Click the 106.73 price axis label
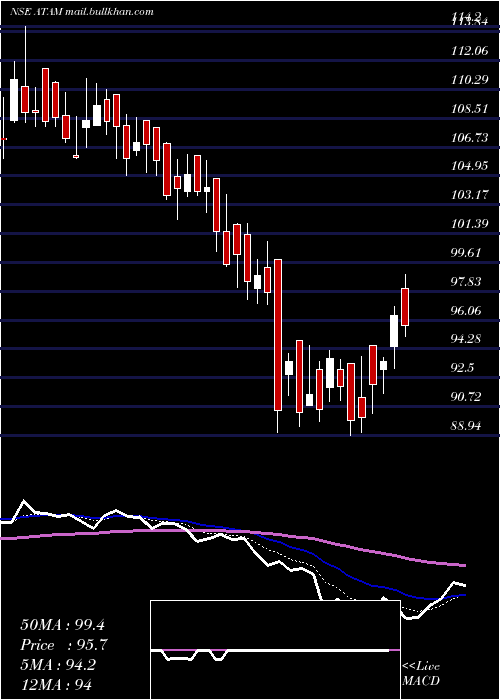The height and width of the screenshot is (700, 500). [470, 138]
